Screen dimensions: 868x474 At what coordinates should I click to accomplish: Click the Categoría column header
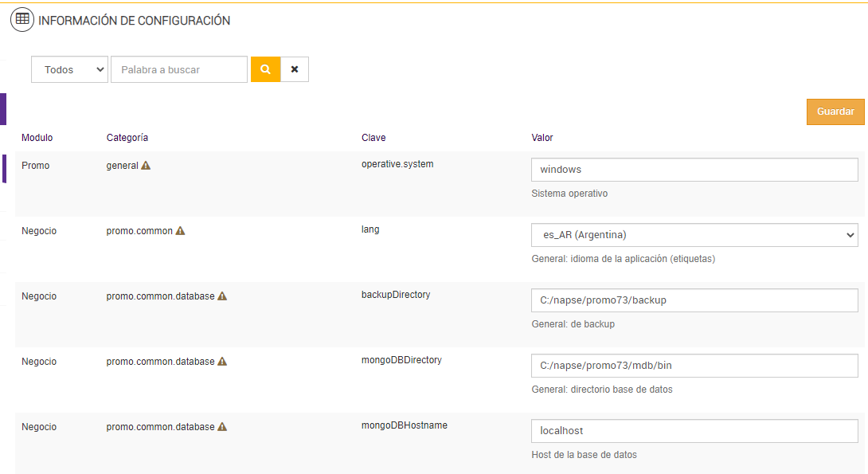point(127,138)
